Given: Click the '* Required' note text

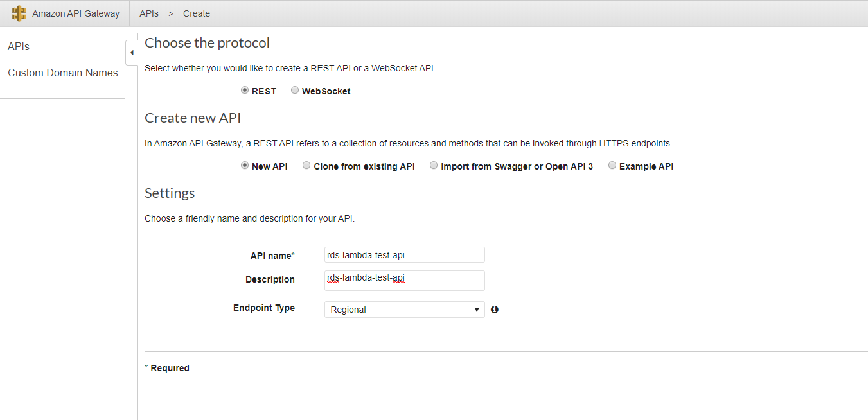Looking at the screenshot, I should point(167,368).
